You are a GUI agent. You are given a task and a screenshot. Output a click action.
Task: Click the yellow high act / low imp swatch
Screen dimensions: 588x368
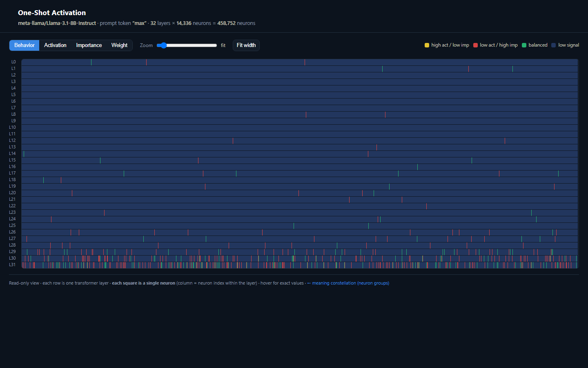pyautogui.click(x=427, y=45)
